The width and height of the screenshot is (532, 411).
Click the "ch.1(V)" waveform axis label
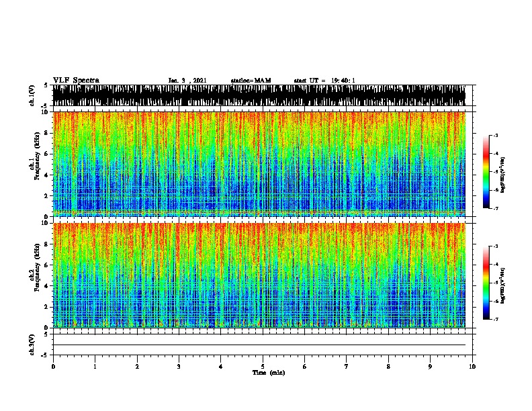pos(32,95)
